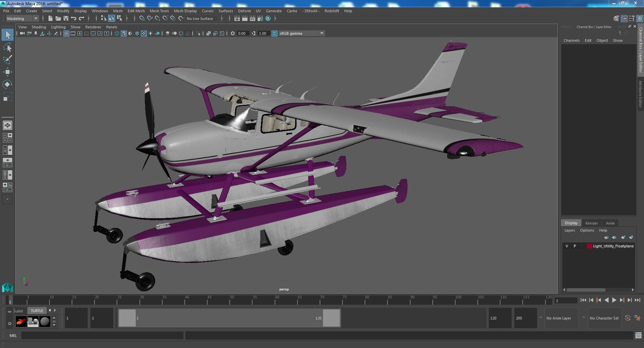Viewport: 644px width, 348px height.
Task: Open the Redshift menu
Action: point(332,11)
